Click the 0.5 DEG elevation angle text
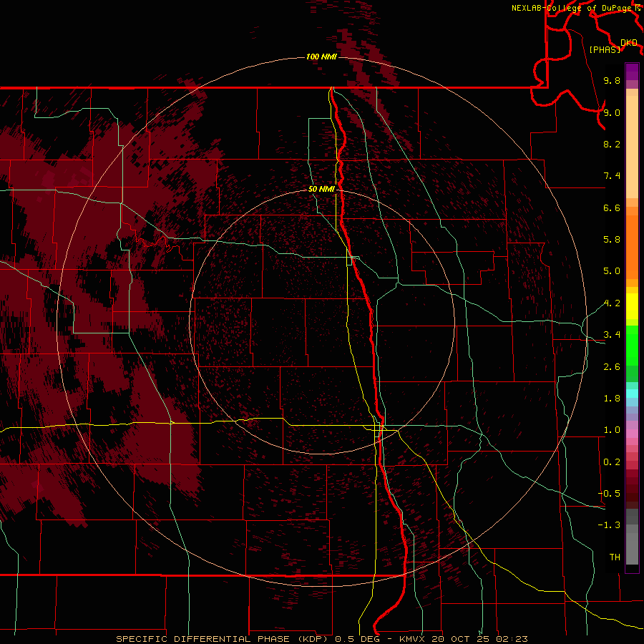644x644 pixels. [358, 639]
